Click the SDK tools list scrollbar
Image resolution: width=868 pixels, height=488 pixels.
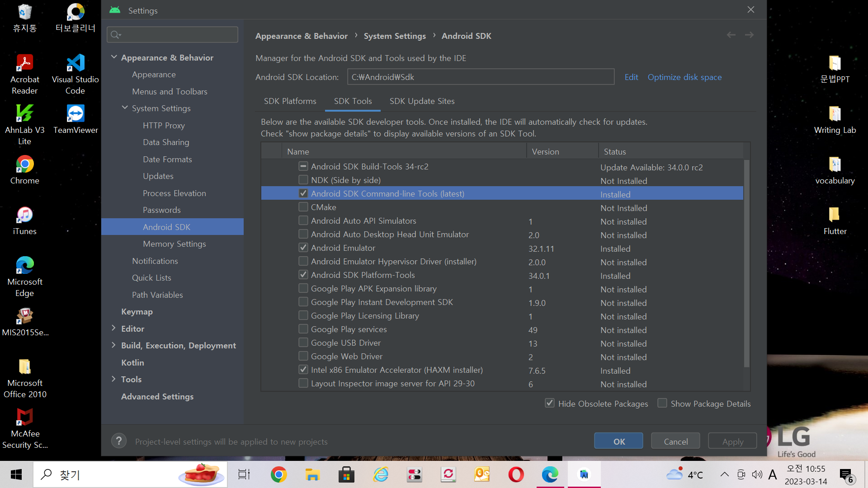point(746,263)
